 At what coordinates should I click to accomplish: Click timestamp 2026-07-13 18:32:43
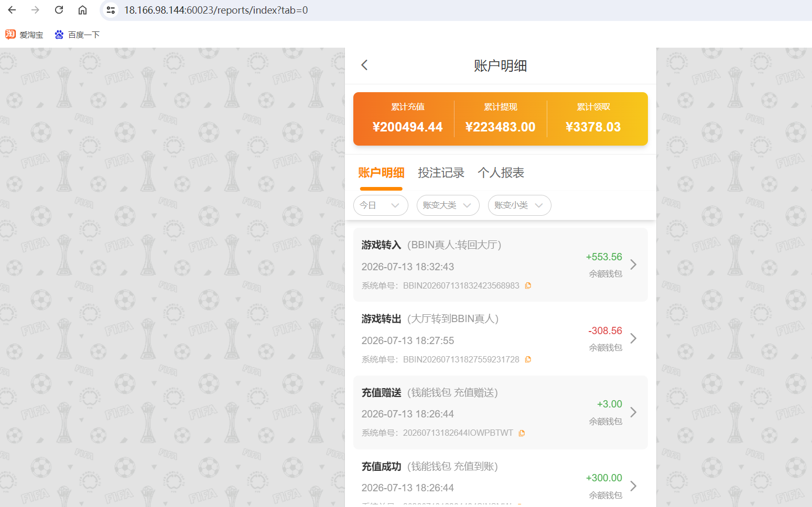(408, 267)
